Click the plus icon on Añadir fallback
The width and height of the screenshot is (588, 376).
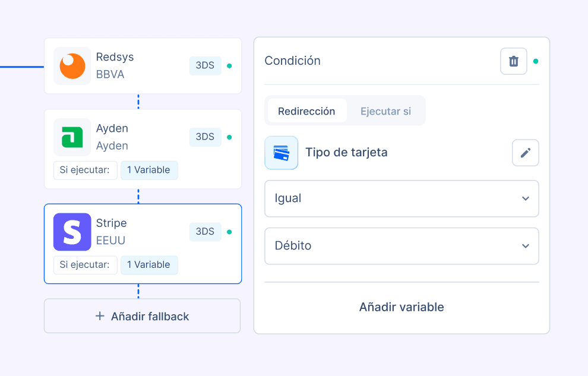pyautogui.click(x=99, y=316)
